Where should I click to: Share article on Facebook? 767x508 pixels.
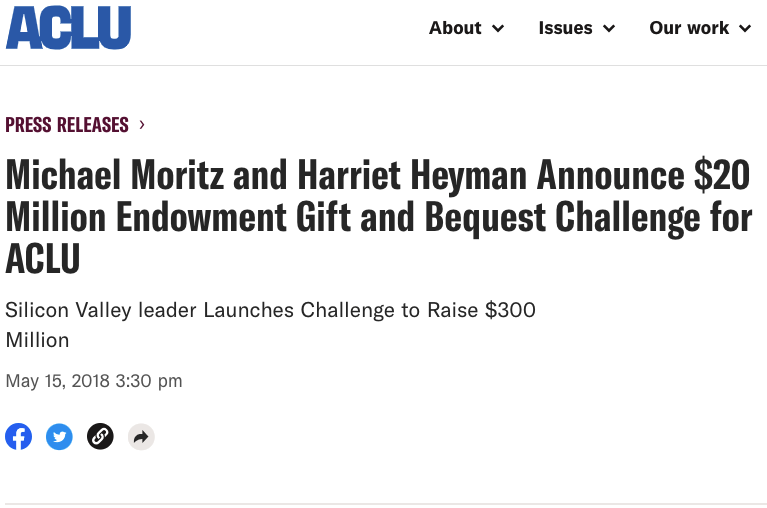point(19,436)
